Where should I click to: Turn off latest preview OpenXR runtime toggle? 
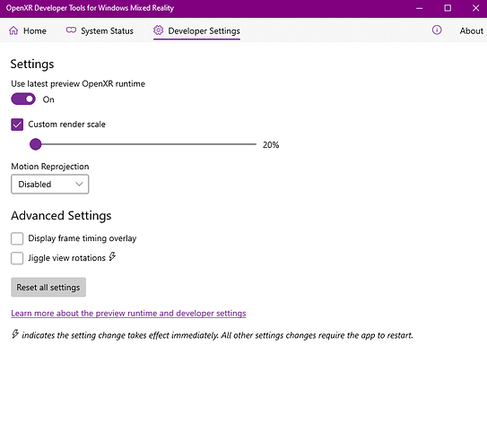[23, 99]
